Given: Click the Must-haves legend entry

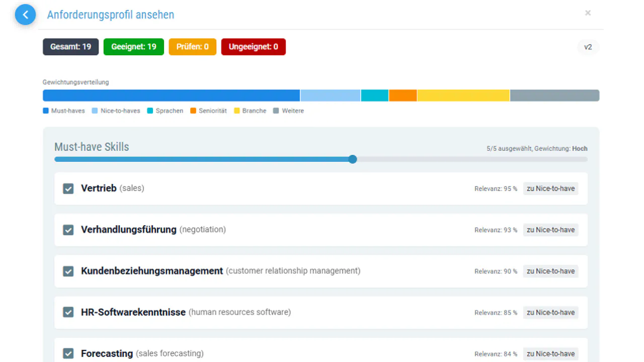Looking at the screenshot, I should pyautogui.click(x=64, y=111).
